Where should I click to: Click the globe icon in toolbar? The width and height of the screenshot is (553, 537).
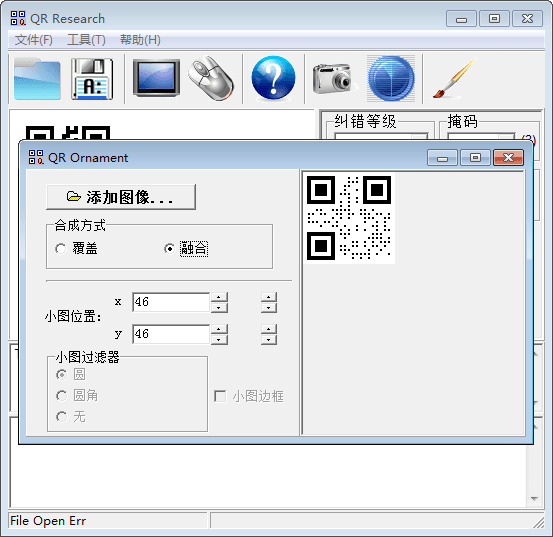pyautogui.click(x=391, y=78)
